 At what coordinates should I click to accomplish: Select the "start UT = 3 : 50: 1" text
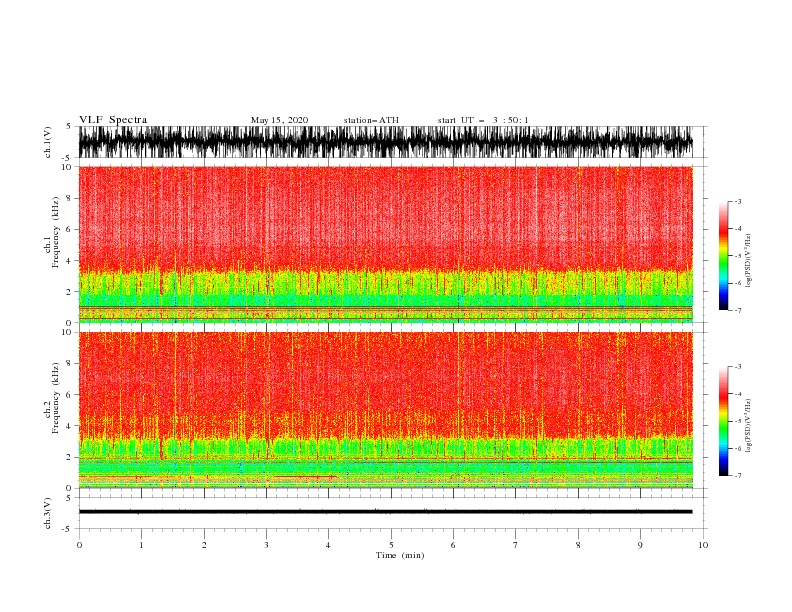tap(483, 120)
